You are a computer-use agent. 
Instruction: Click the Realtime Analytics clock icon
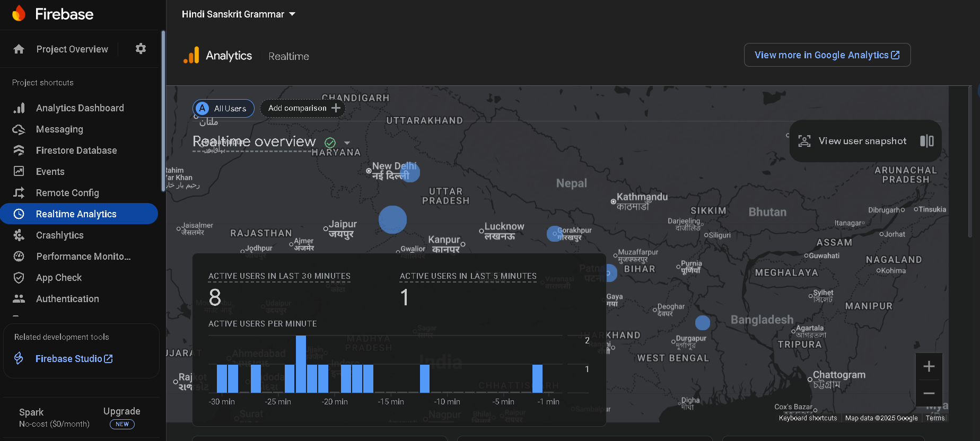tap(19, 214)
